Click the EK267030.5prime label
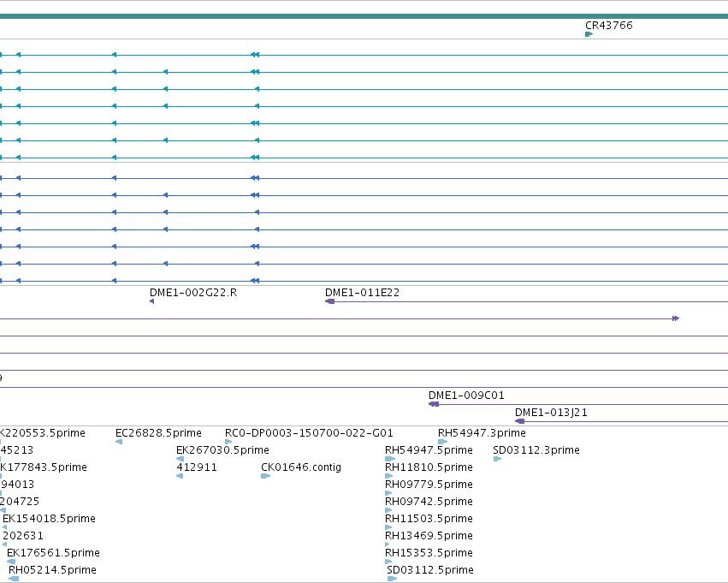The height and width of the screenshot is (583, 728). click(x=222, y=450)
